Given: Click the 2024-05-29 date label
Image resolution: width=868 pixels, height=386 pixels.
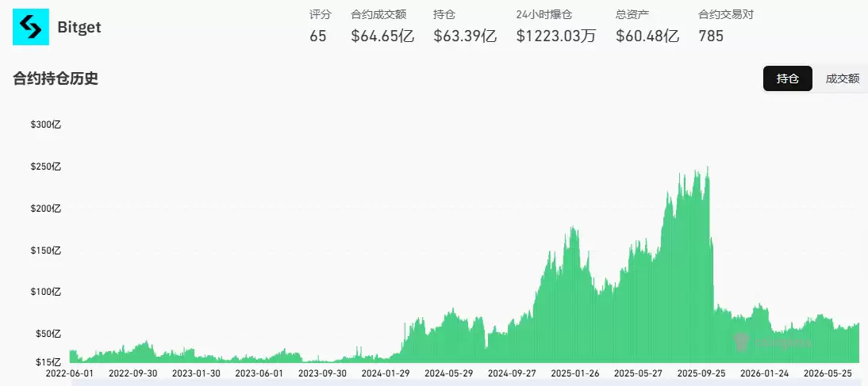Looking at the screenshot, I should tap(448, 373).
